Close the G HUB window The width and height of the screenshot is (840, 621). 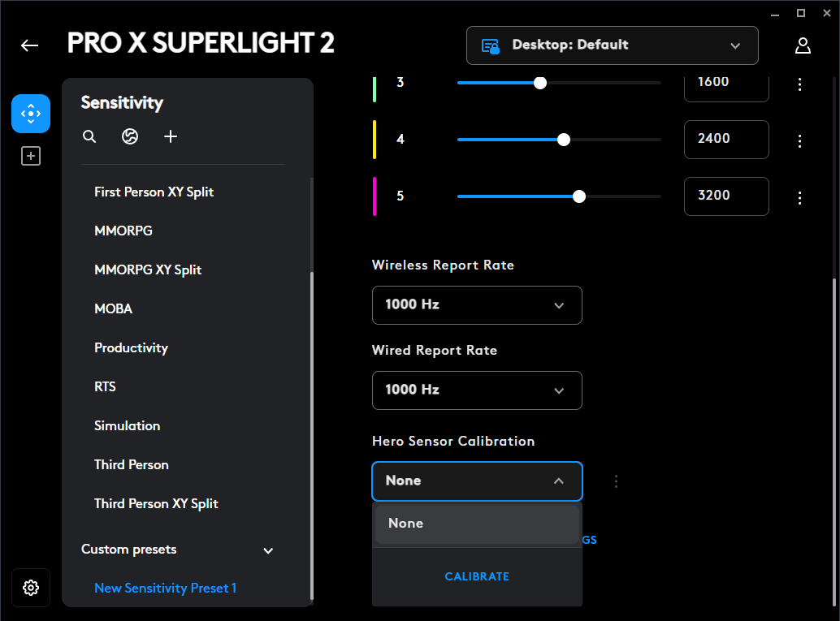[x=827, y=13]
